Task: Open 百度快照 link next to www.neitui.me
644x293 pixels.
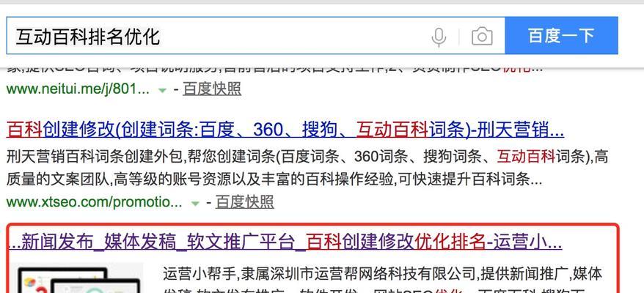Action: 212,89
